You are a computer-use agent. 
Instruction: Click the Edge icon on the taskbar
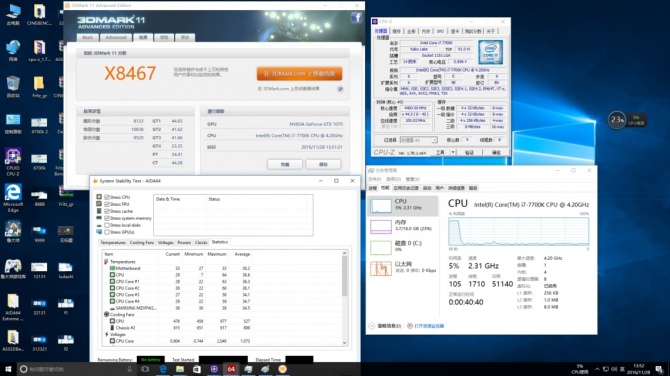163,369
